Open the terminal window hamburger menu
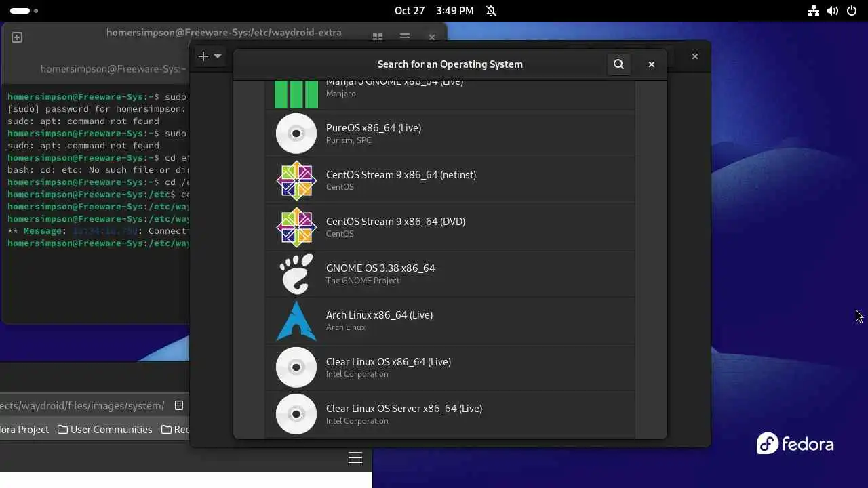The width and height of the screenshot is (868, 488). click(405, 37)
